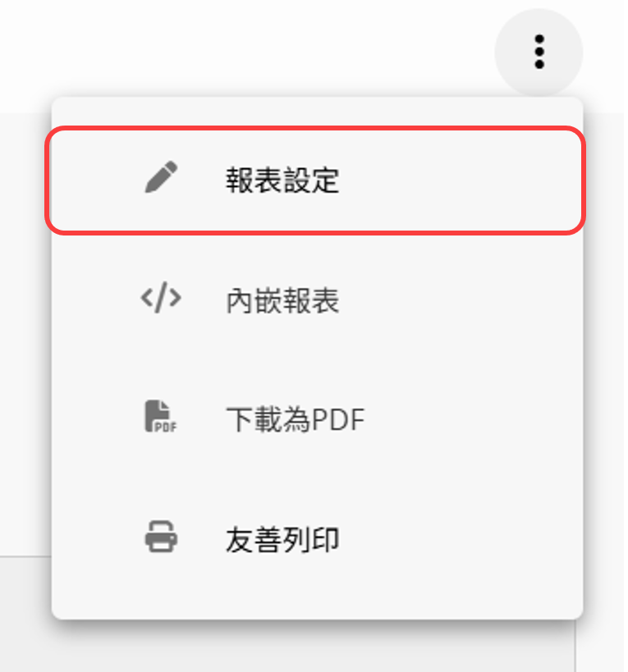The height and width of the screenshot is (672, 628).
Task: Click the 友善列印 text label
Action: pos(282,540)
